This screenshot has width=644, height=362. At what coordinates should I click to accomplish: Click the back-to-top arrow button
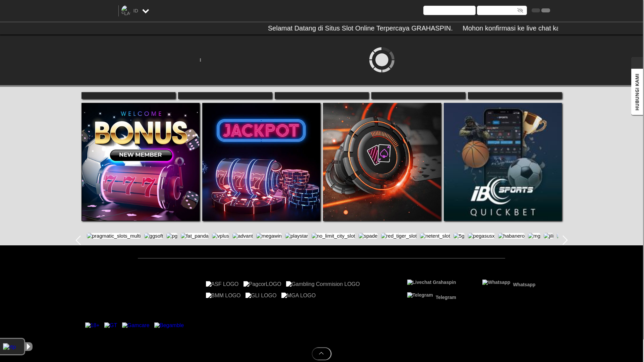321,354
